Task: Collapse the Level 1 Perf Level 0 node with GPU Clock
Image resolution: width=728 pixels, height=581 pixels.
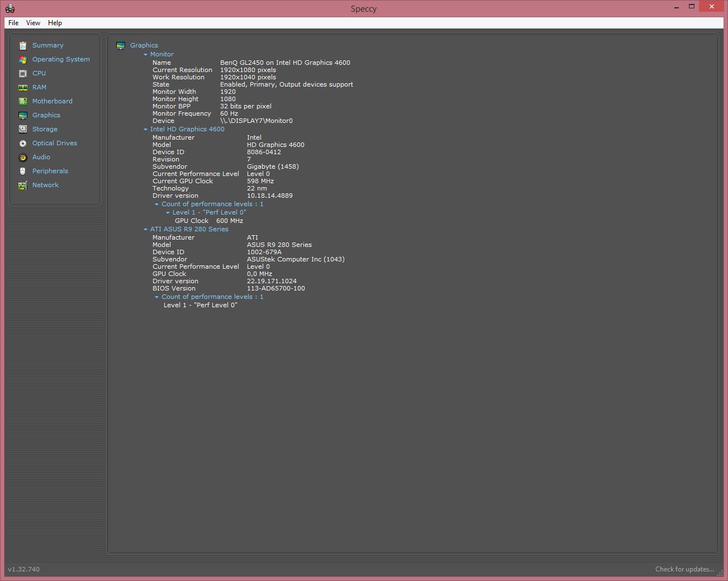Action: pyautogui.click(x=168, y=213)
